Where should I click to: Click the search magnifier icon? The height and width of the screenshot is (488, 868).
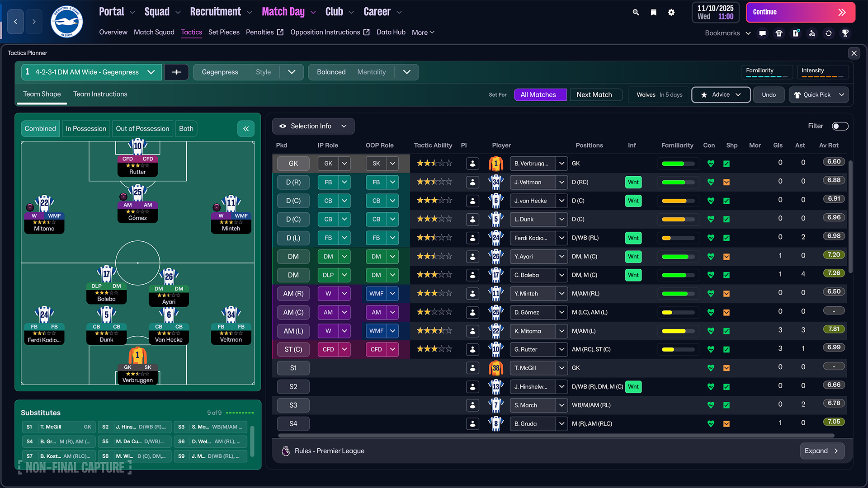pyautogui.click(x=636, y=12)
